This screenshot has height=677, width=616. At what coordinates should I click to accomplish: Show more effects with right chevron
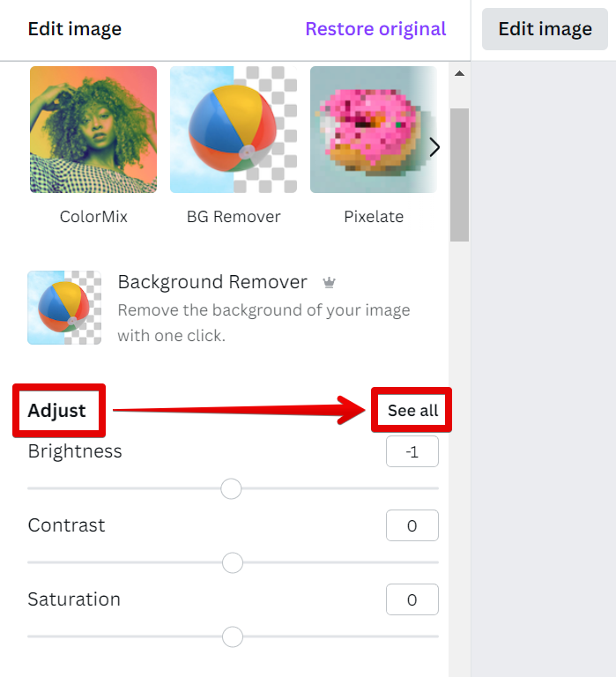click(434, 147)
